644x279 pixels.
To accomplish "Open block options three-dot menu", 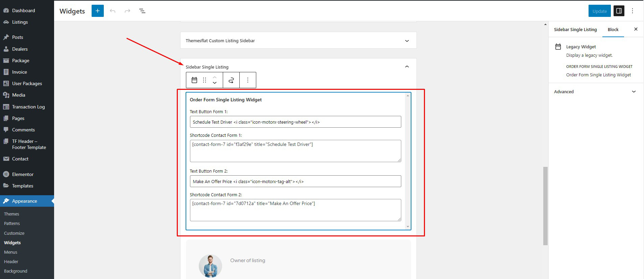I will click(x=248, y=80).
